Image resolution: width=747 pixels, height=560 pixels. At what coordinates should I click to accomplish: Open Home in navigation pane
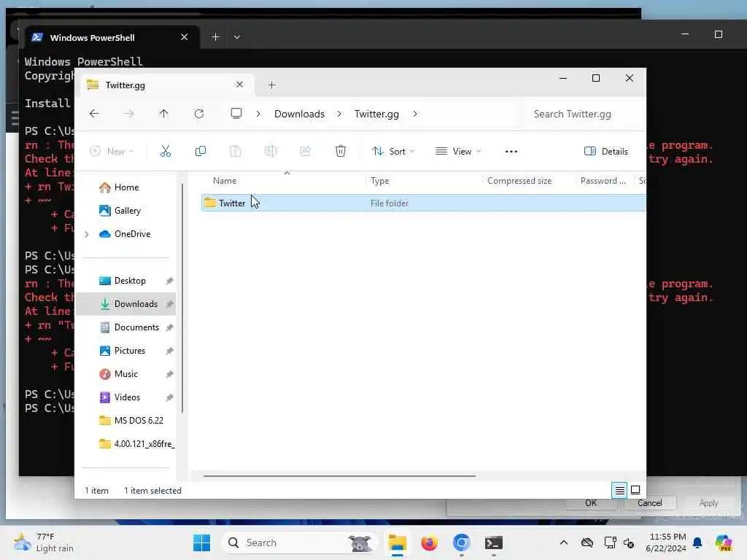(126, 187)
